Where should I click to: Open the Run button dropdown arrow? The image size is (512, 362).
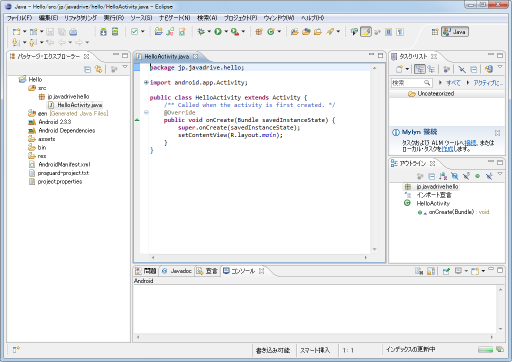pyautogui.click(x=226, y=32)
